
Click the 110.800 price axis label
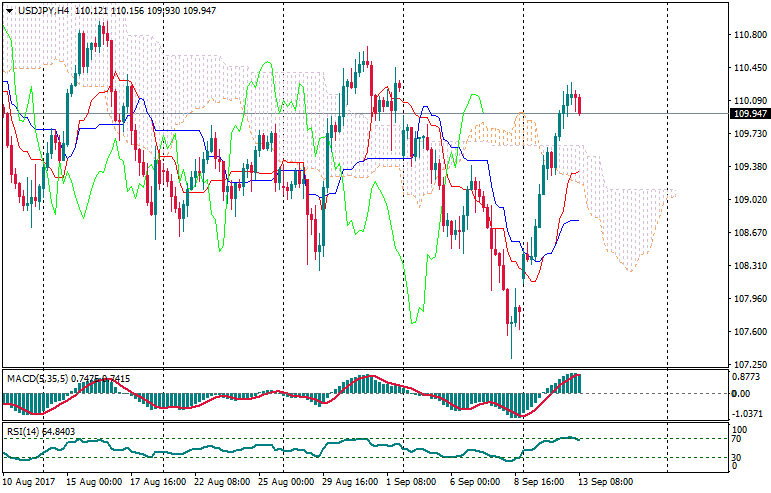point(749,35)
